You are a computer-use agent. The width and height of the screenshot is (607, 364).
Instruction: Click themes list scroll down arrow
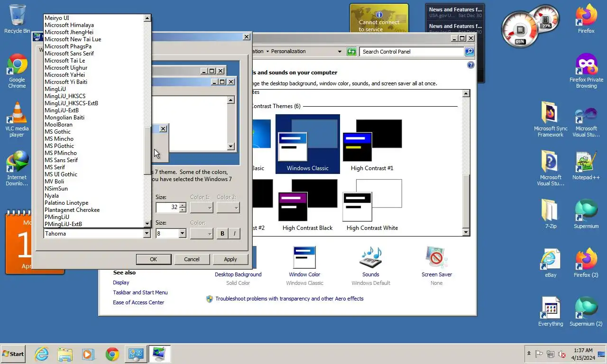(466, 232)
